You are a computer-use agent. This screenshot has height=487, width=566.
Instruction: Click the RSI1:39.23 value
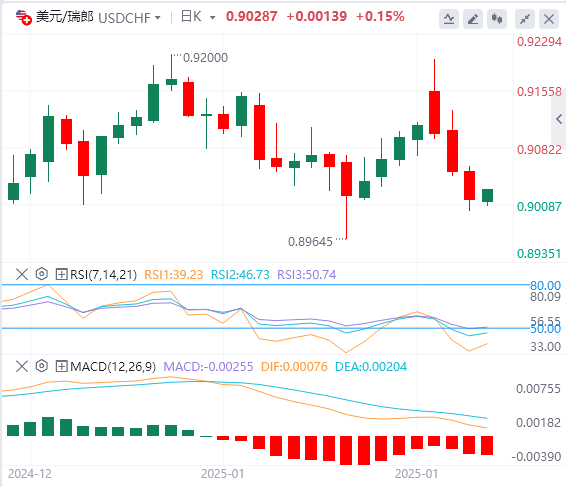[x=174, y=275]
